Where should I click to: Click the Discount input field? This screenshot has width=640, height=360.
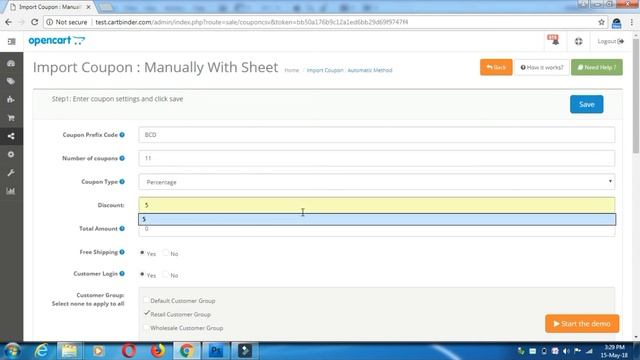coord(376,205)
